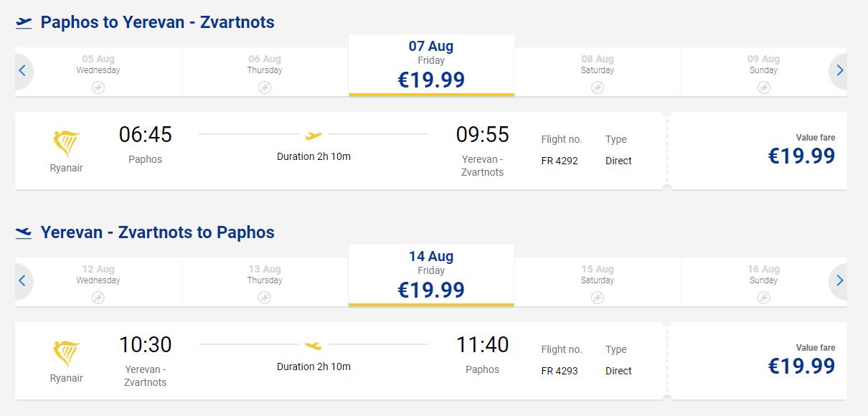Show later return dates with right arrow
The image size is (868, 416).
(839, 281)
